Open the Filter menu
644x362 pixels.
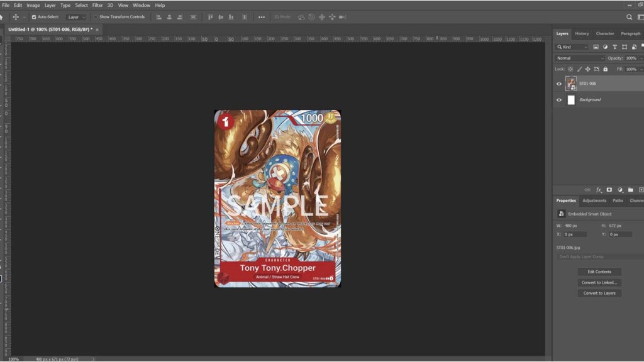(97, 4)
